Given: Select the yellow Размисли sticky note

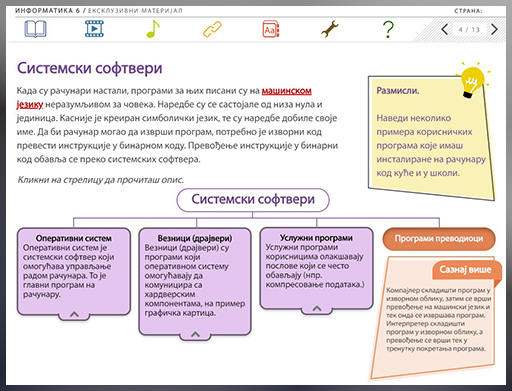Looking at the screenshot, I should (431, 137).
